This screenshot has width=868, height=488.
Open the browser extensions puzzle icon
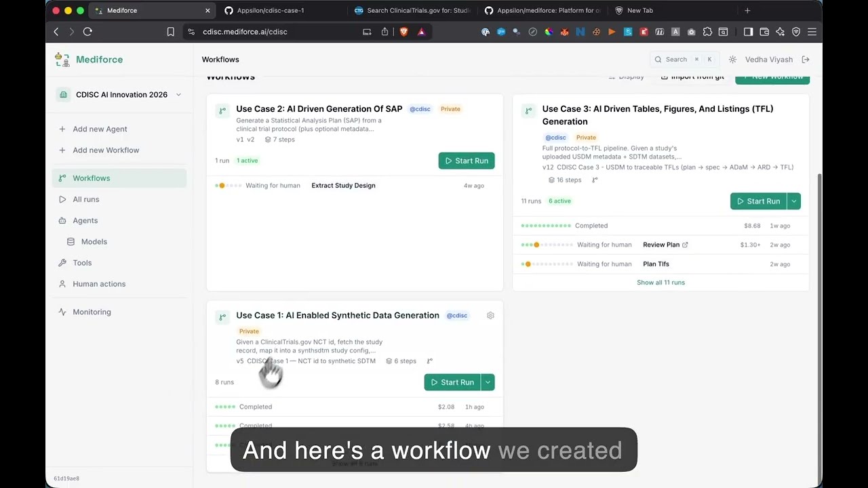tap(707, 32)
